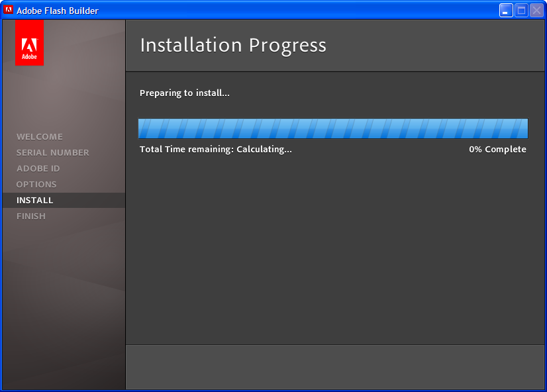Select the FINISH step in the sidebar
Viewport: 547px width, 392px height.
click(x=31, y=217)
